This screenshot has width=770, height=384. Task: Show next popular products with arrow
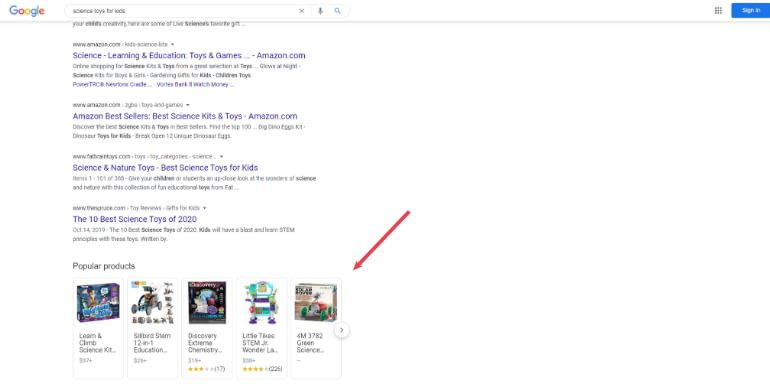click(342, 330)
